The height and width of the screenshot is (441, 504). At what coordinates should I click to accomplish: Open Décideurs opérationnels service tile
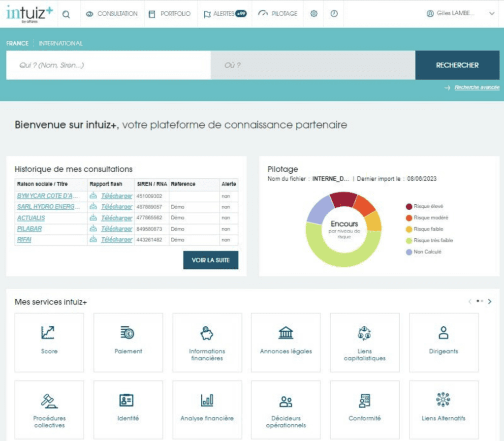(x=286, y=410)
